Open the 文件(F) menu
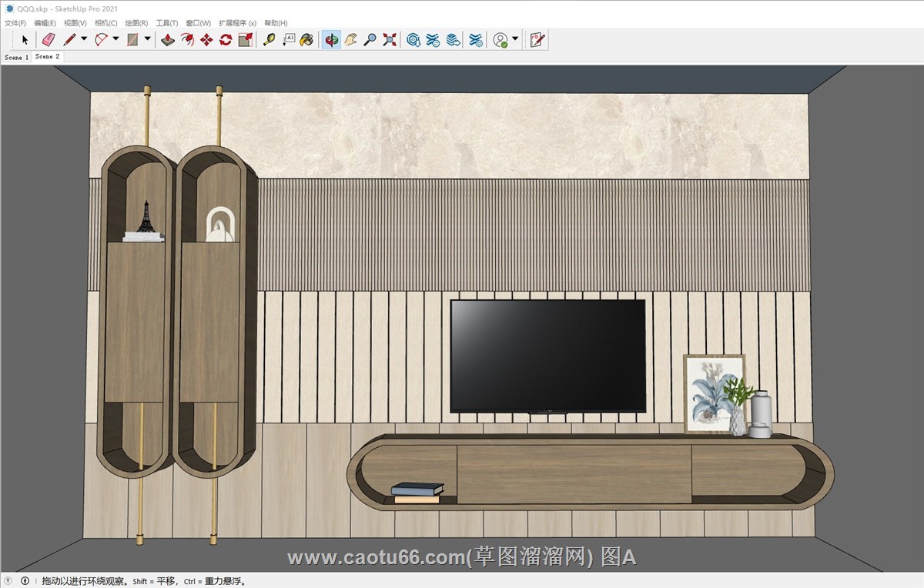 [x=15, y=23]
